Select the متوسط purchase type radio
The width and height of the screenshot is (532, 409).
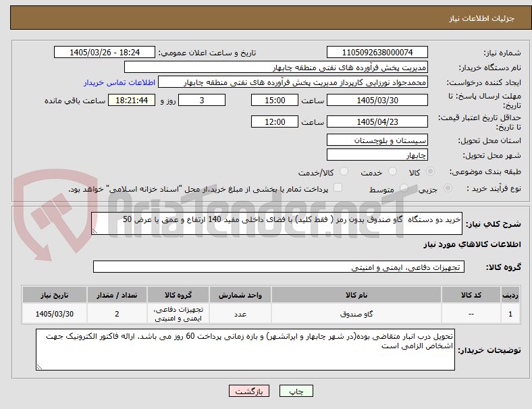pos(404,188)
